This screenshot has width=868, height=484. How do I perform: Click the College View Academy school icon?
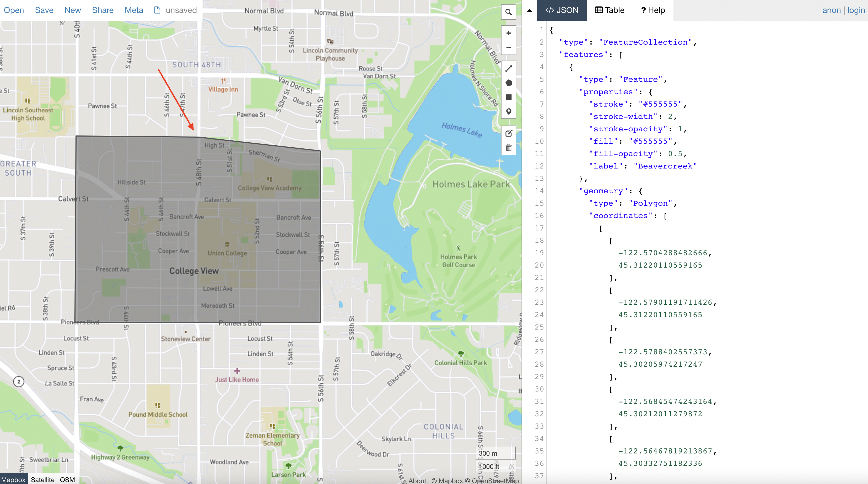coord(269,179)
